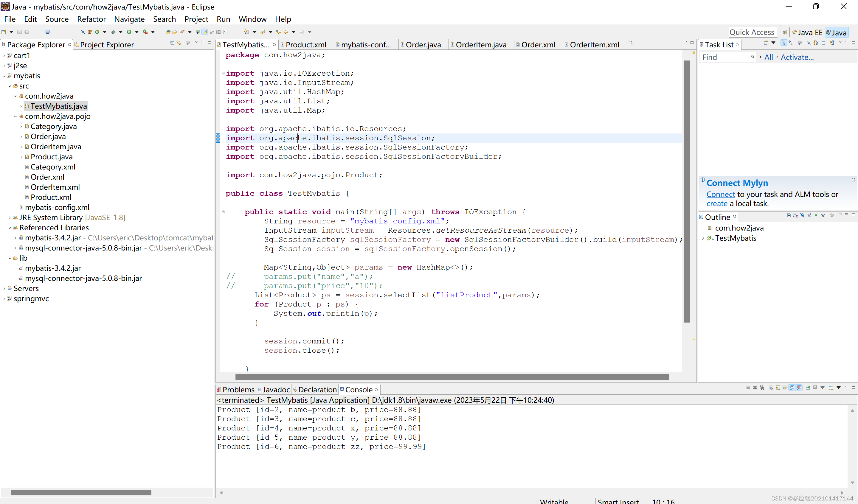Click the New Java Package icon
The height and width of the screenshot is (504, 858).
point(89,32)
